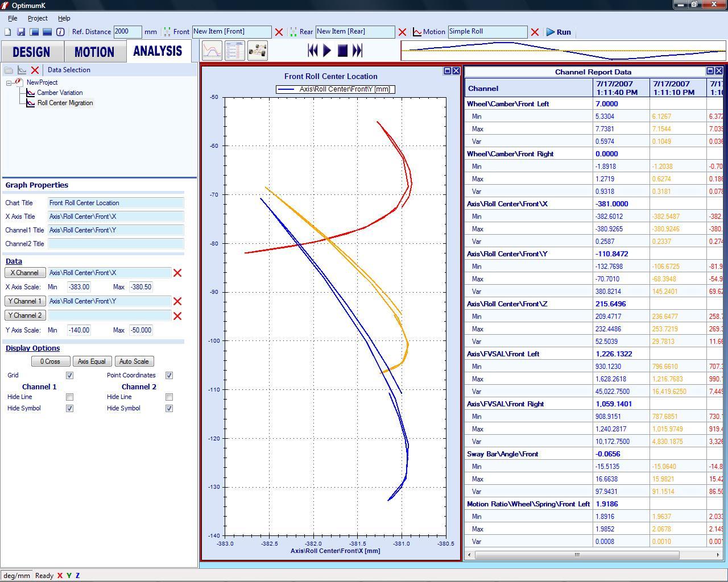The height and width of the screenshot is (582, 728).
Task: Switch to the MOTION tab
Action: pyautogui.click(x=94, y=52)
